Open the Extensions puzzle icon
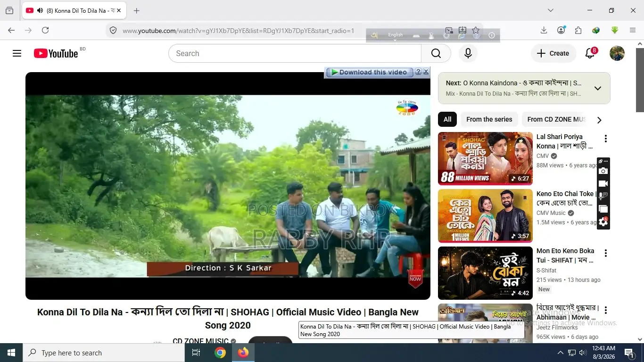 [578, 30]
